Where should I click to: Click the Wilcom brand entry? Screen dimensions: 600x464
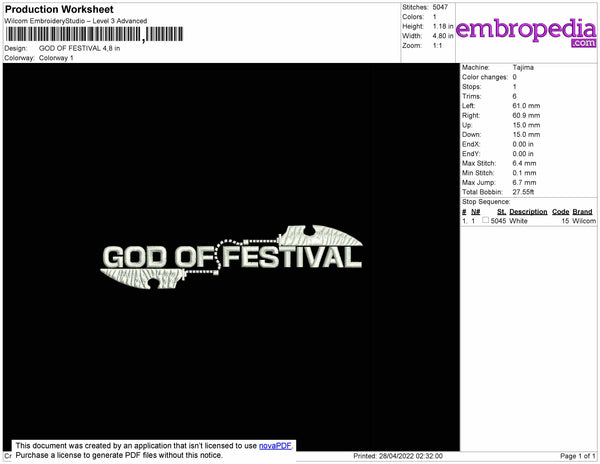click(x=584, y=221)
